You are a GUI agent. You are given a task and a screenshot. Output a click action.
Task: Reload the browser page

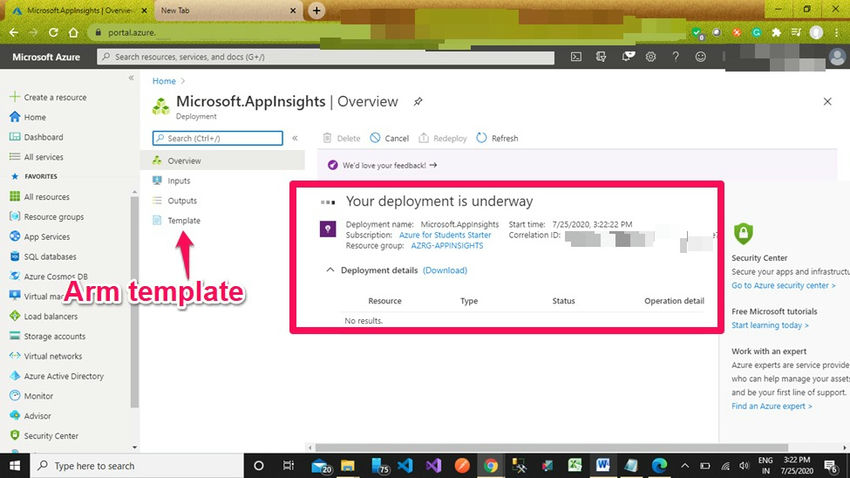(x=53, y=33)
